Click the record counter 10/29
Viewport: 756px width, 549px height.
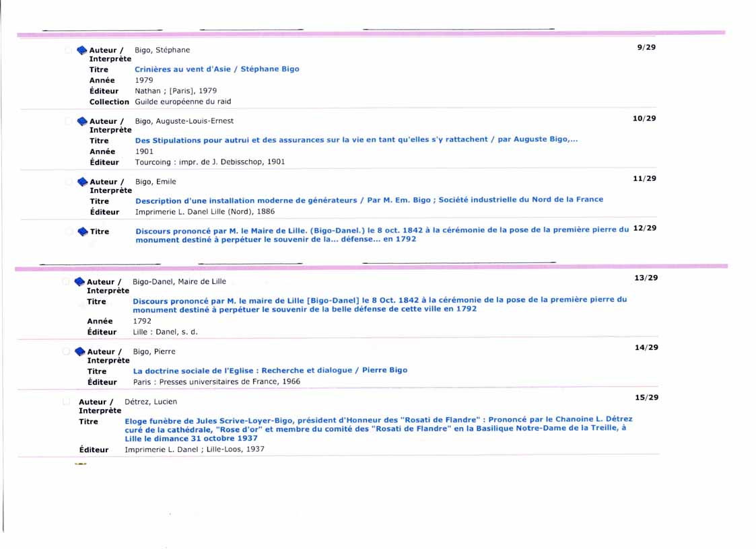[645, 118]
